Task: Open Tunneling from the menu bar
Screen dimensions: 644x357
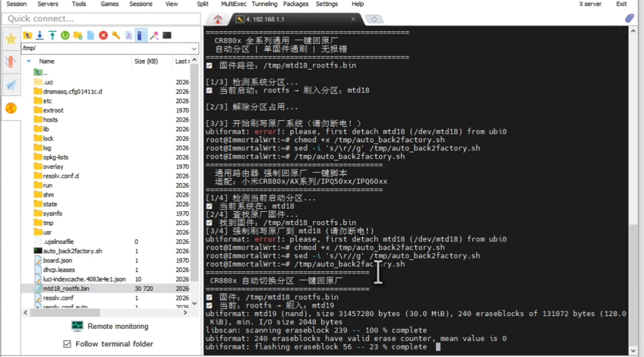Action: tap(265, 4)
